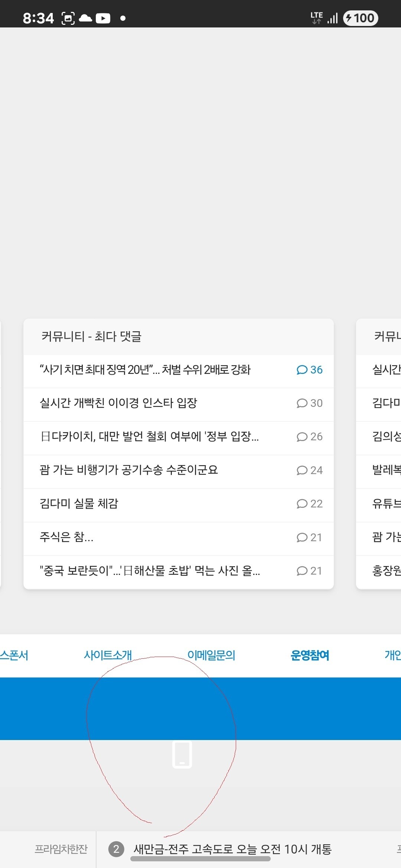Viewport: 401px width, 868px height.
Task: Tap the 프라임차한잔 ticker label
Action: tap(61, 849)
